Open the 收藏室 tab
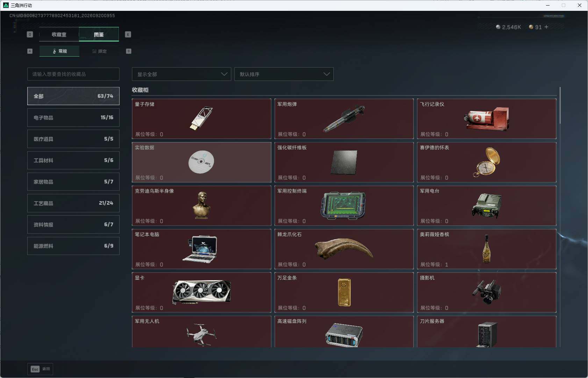 click(59, 34)
